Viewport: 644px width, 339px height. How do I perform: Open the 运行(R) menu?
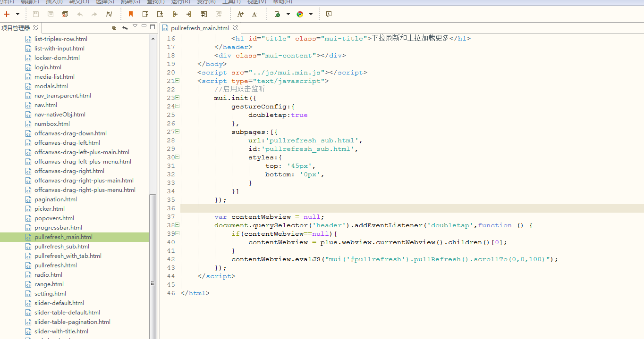(181, 2)
